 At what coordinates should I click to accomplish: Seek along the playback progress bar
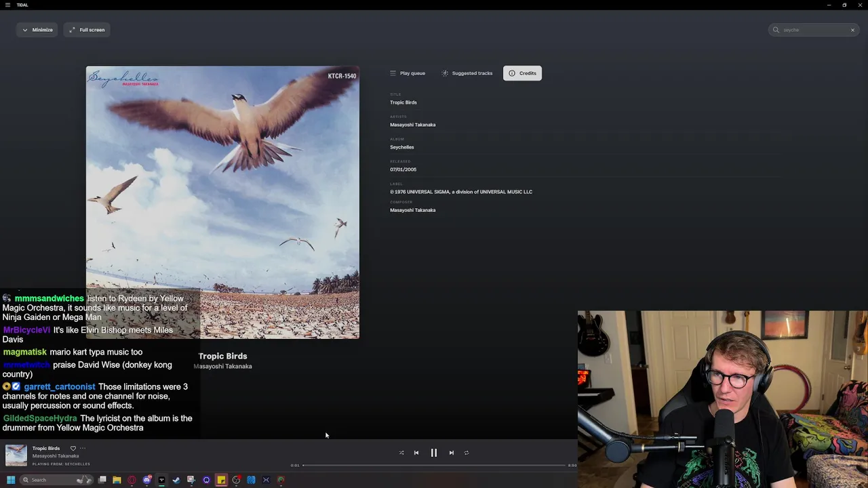(x=434, y=466)
